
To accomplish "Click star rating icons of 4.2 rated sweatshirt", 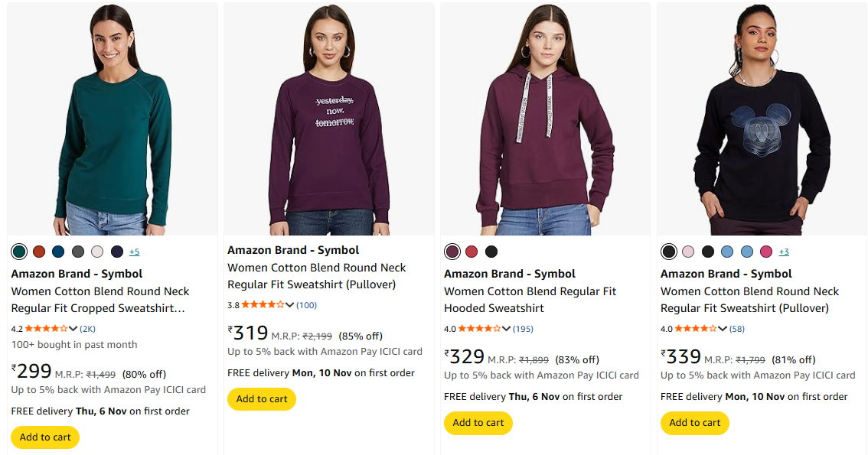I will (46, 329).
